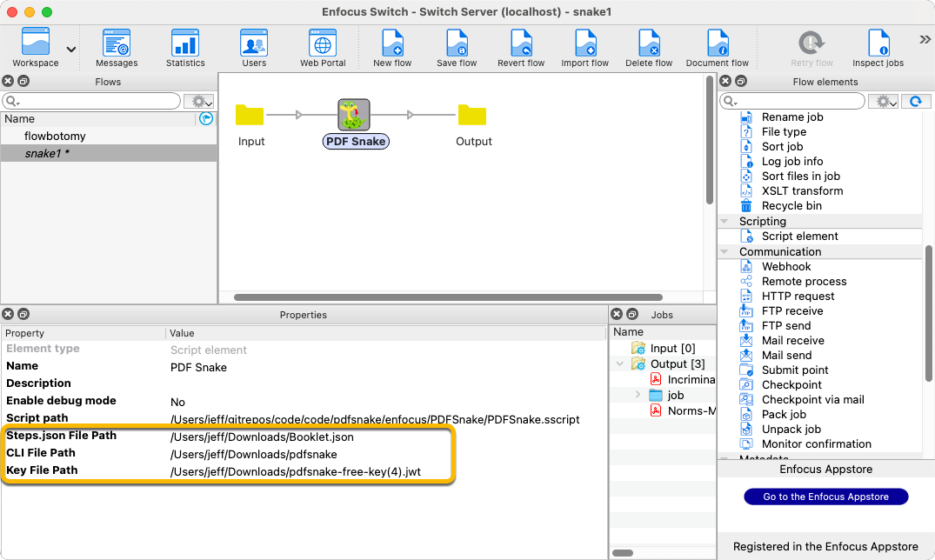
Task: Open the Messages view
Action: click(x=117, y=47)
